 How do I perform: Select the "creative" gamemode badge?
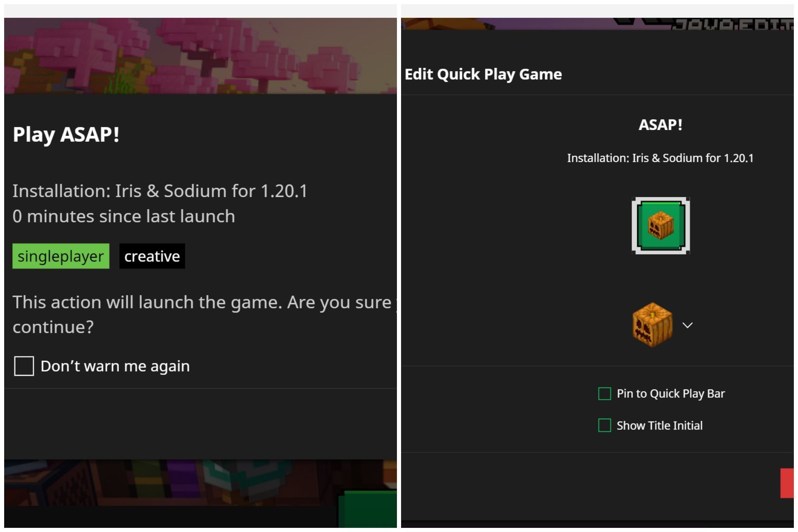click(152, 256)
